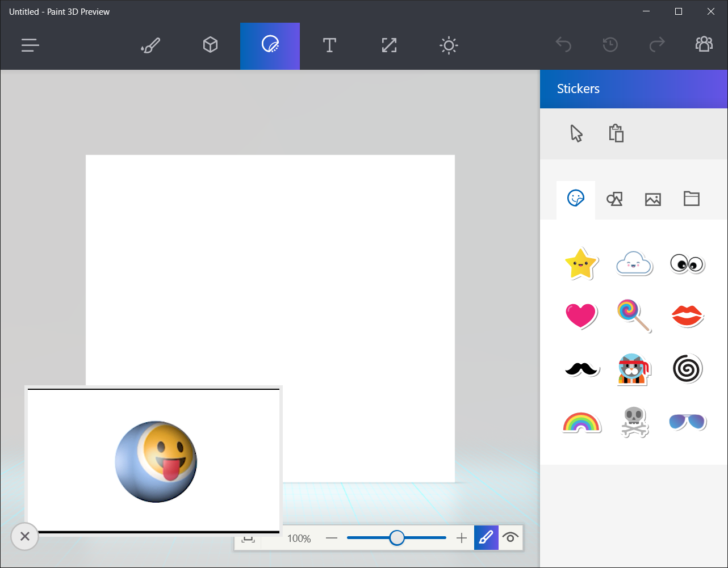This screenshot has height=568, width=728.
Task: Switch to the Shapes sticker tab
Action: pyautogui.click(x=614, y=199)
